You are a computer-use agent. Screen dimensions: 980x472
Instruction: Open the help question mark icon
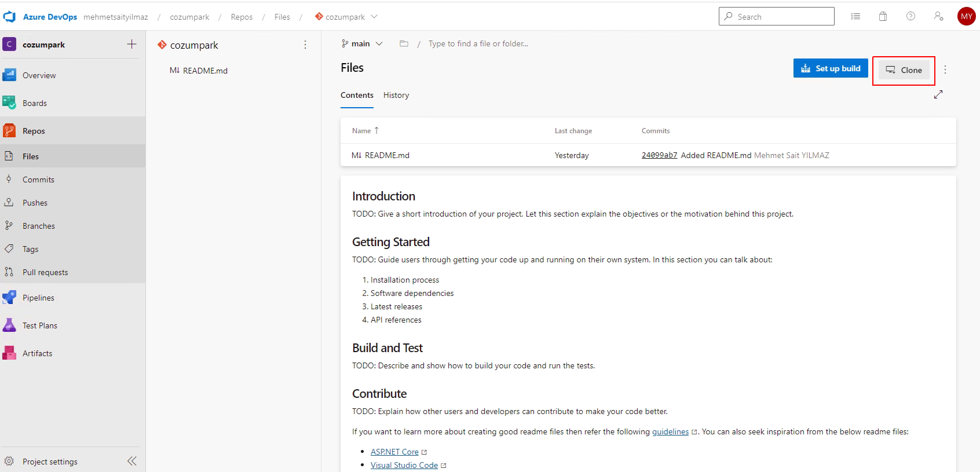click(x=910, y=16)
